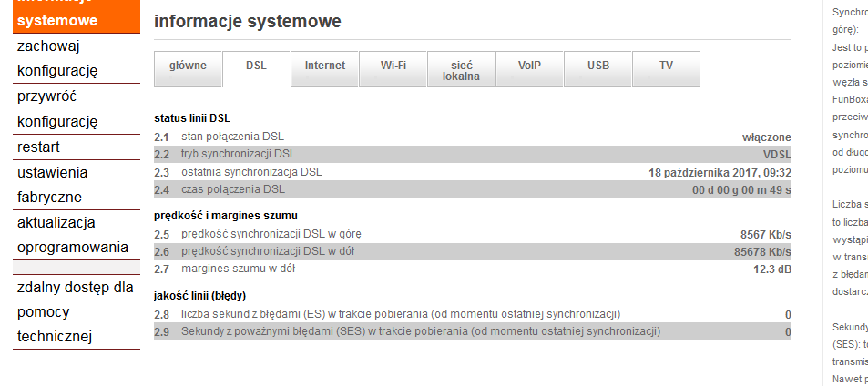
Task: Switch to the Internet tab
Action: tap(325, 66)
